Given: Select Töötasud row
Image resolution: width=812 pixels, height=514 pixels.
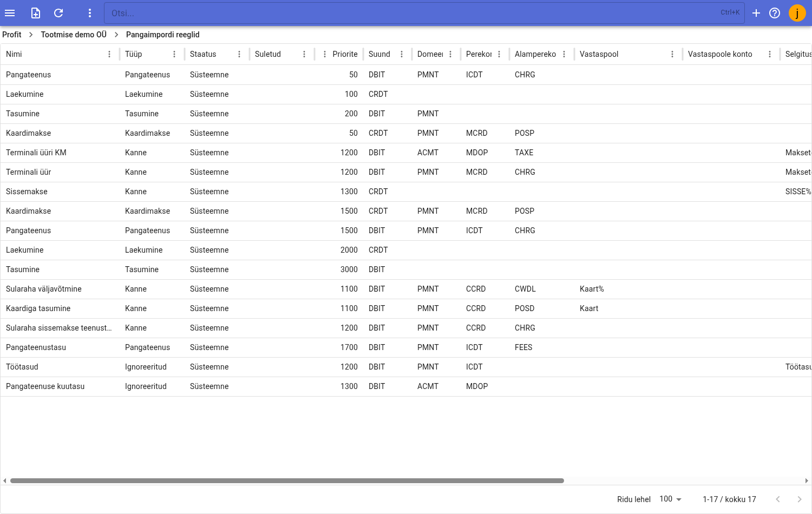Looking at the screenshot, I should pyautogui.click(x=406, y=367).
